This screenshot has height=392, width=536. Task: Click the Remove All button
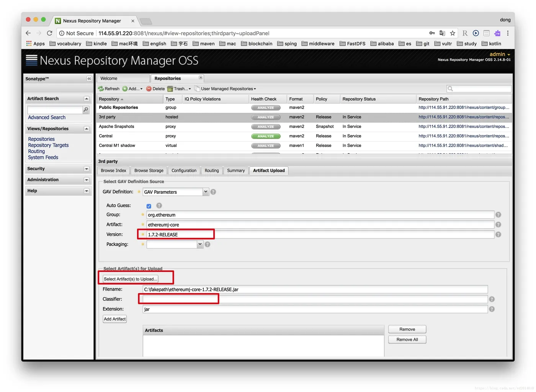coord(407,340)
